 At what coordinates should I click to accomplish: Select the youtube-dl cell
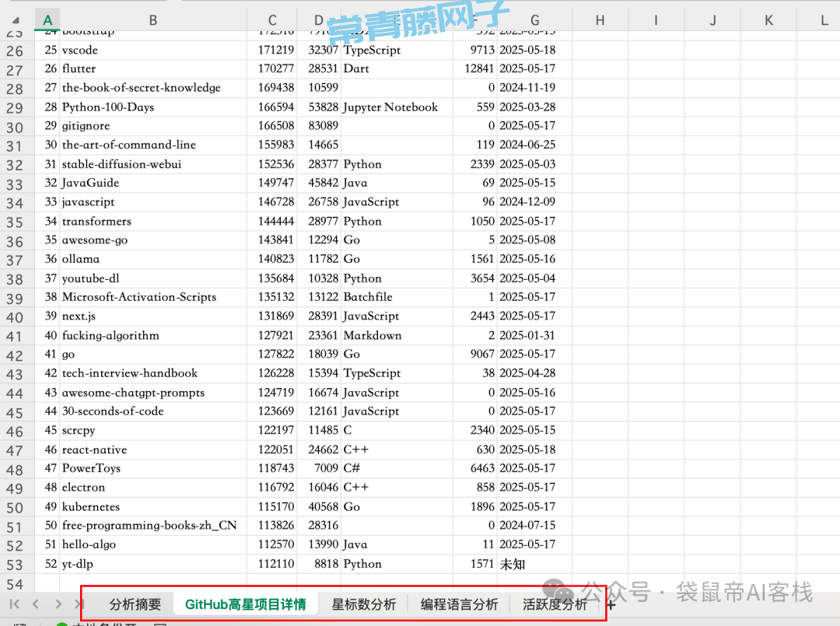point(153,278)
